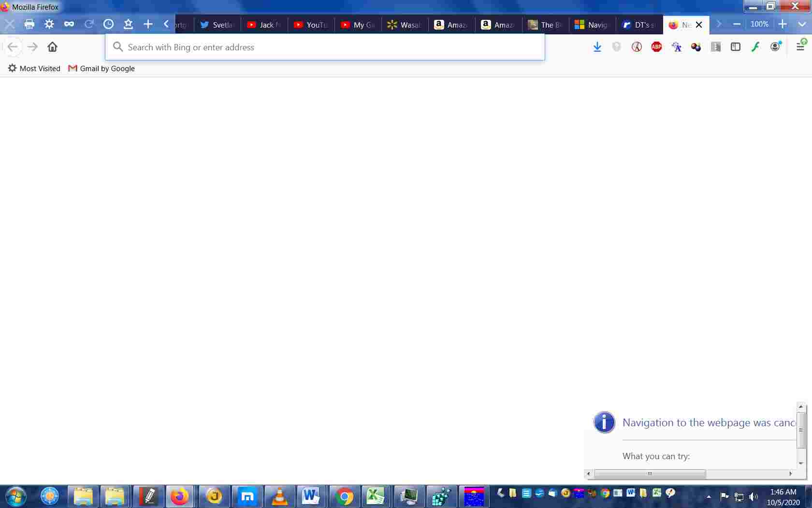Switch to the Navig Microsoft tab

point(593,25)
